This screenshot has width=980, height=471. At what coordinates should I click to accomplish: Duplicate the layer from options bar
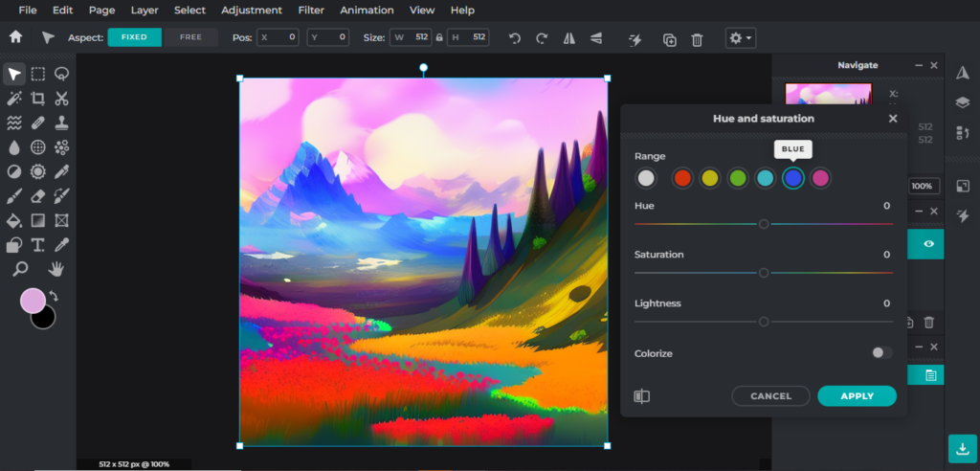[x=669, y=39]
